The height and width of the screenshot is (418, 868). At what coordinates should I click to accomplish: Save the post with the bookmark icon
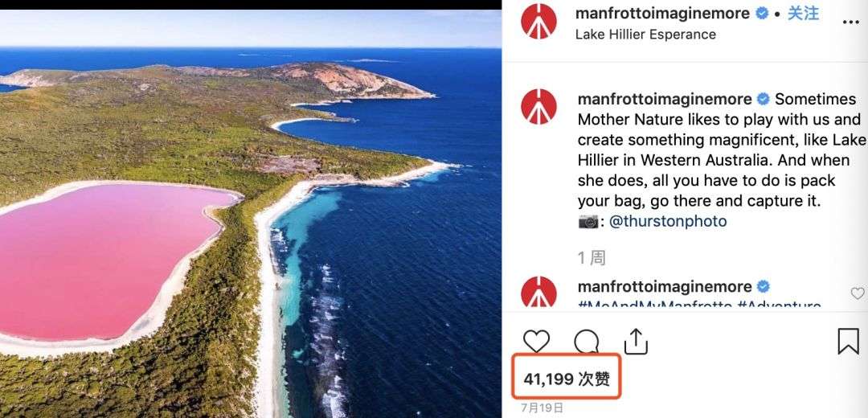[x=848, y=341]
